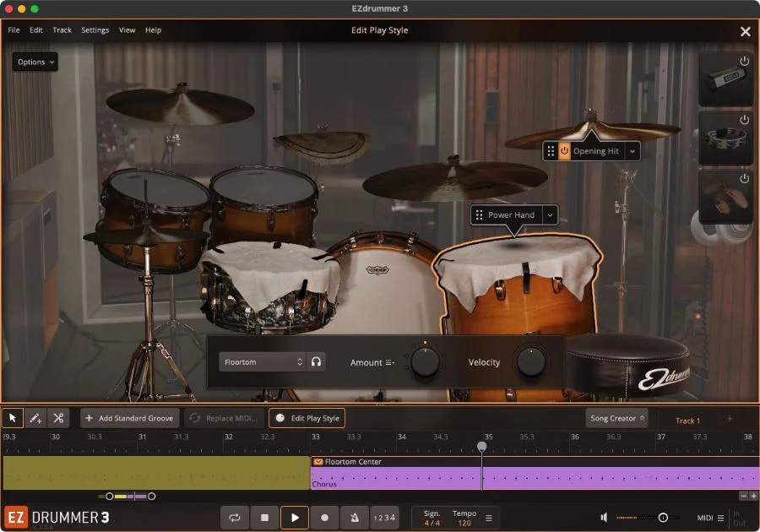Adjust the master volume slider
Screen dimensions: 760x532
click(663, 518)
